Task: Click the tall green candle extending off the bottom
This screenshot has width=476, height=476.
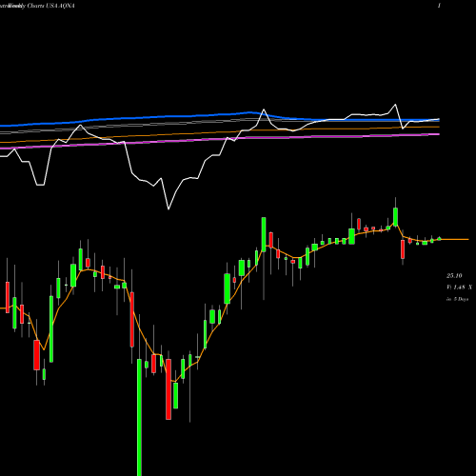Action: point(139,417)
